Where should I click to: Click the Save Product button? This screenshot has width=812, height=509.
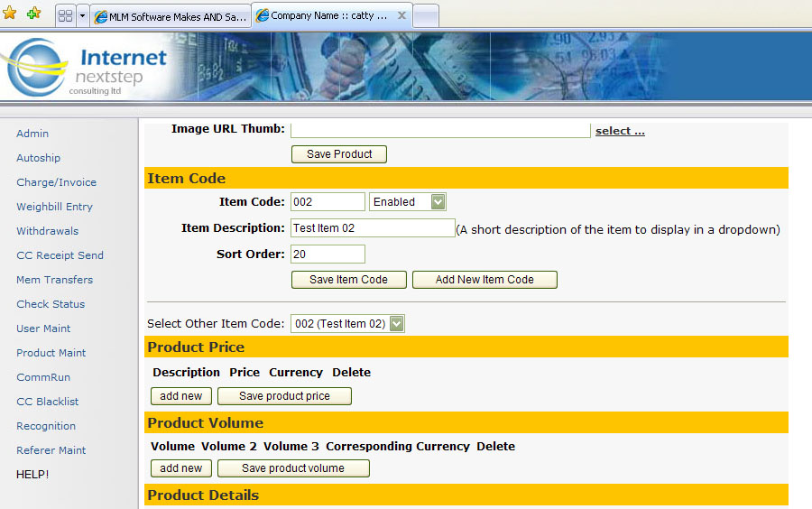(x=338, y=154)
